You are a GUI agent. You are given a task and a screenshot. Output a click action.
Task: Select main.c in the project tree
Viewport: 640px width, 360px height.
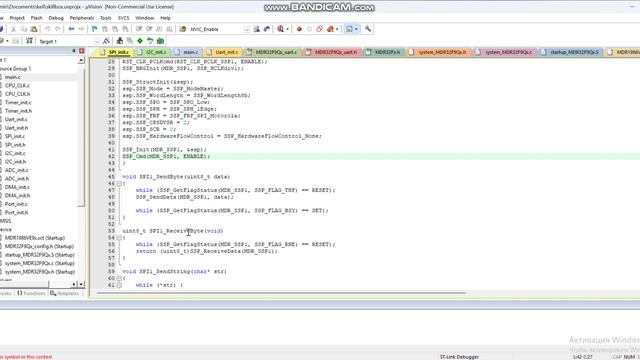click(x=13, y=77)
